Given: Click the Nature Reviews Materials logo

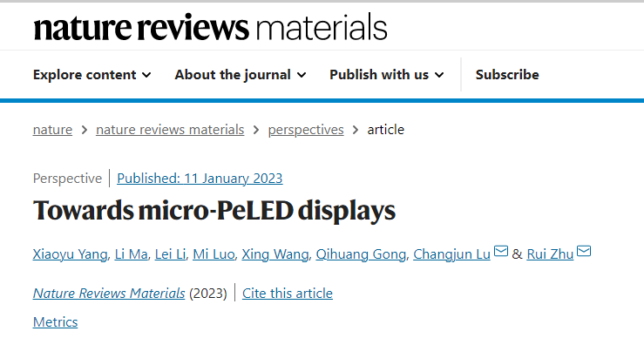Looking at the screenshot, I should 210,28.
